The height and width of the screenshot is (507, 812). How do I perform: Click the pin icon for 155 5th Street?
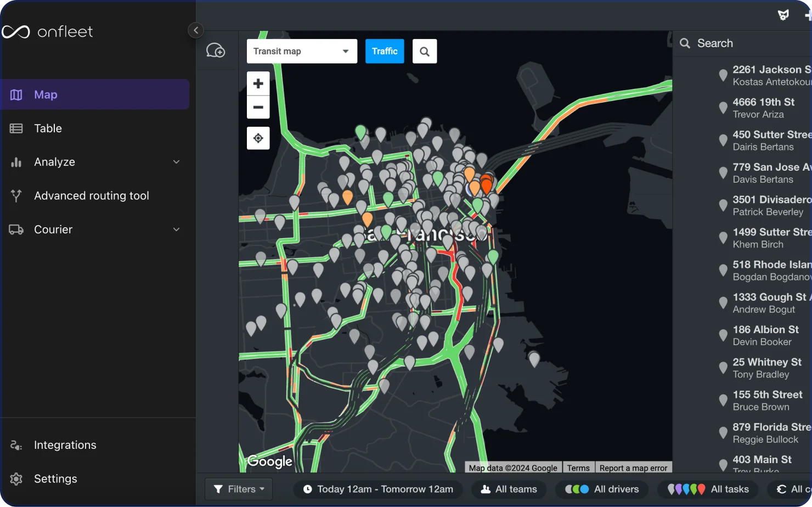(x=723, y=400)
